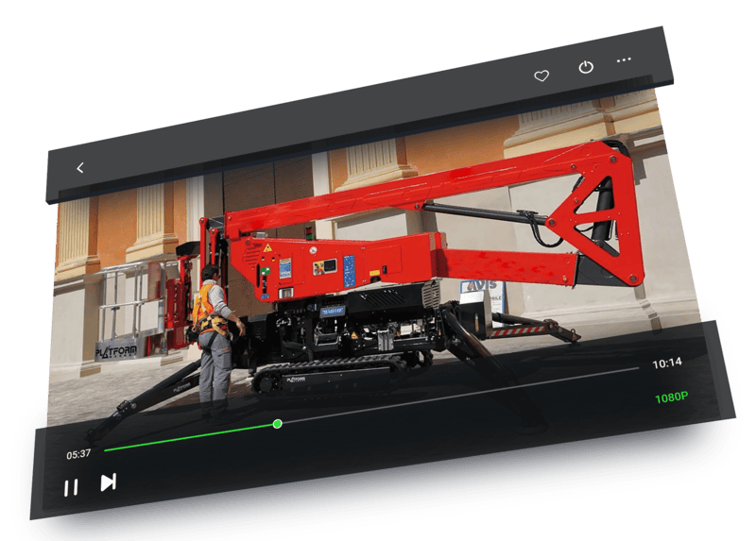
Task: Change the 1080P video quality setting
Action: click(x=671, y=397)
